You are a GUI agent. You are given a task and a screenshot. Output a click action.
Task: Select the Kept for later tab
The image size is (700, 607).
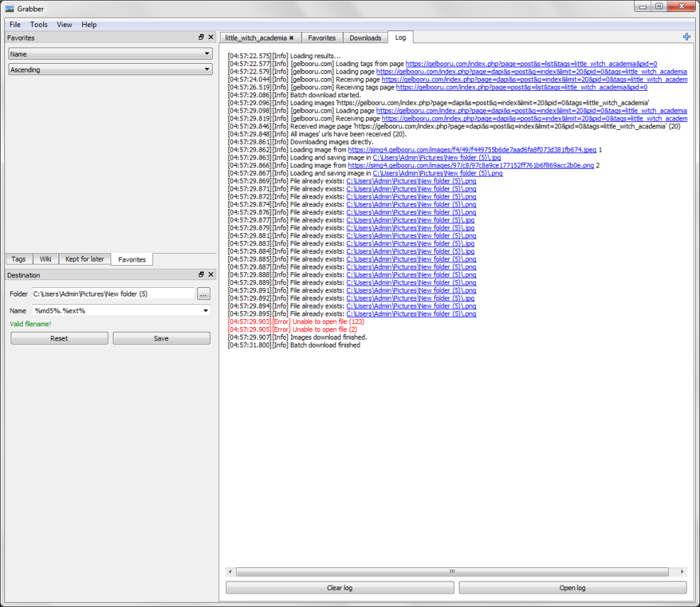(84, 260)
